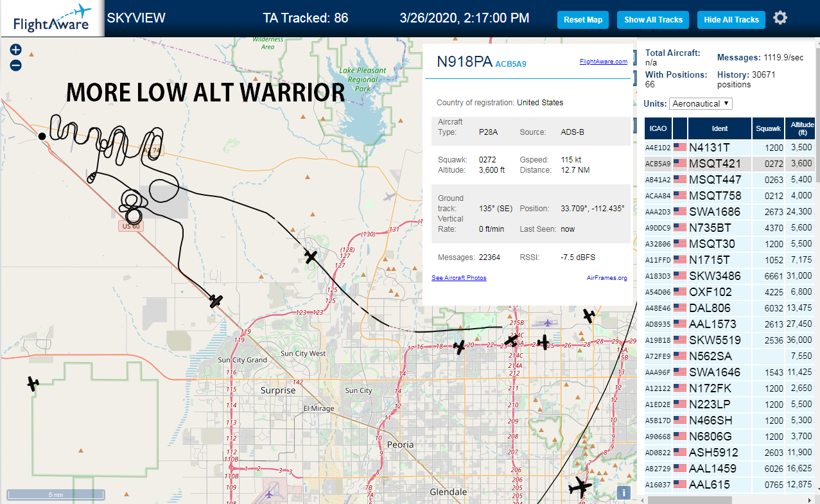The image size is (820, 504).
Task: Open AirFrames.org link
Action: [607, 278]
